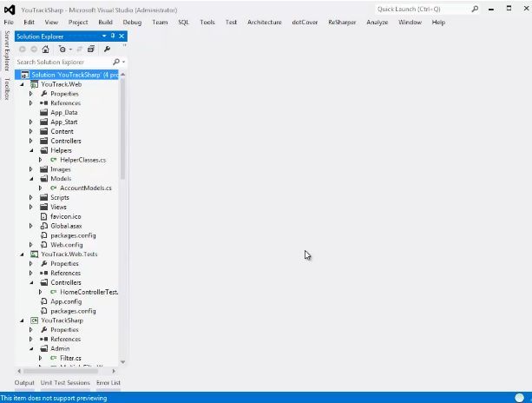The height and width of the screenshot is (403, 532).
Task: Collapse the YouTrack.Web project node
Action: click(x=22, y=84)
